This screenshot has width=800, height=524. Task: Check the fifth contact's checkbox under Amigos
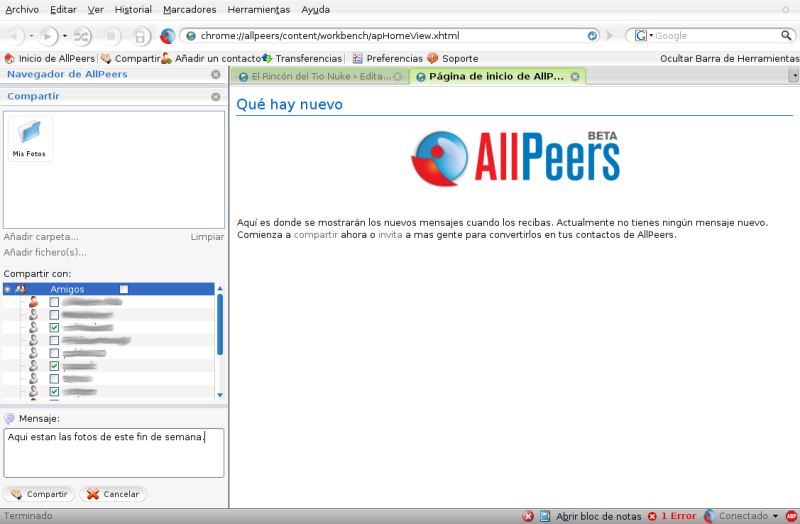tap(54, 353)
